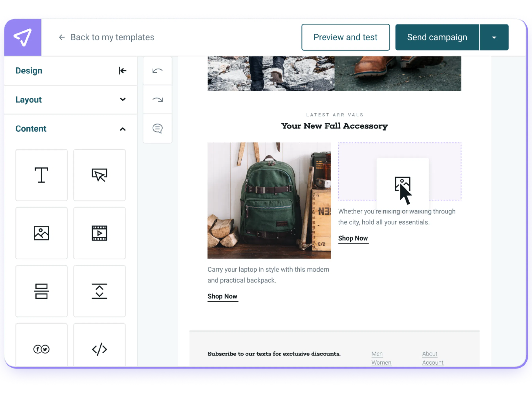Select the LATEST ARRIVALS label
The height and width of the screenshot is (399, 532).
pos(335,115)
